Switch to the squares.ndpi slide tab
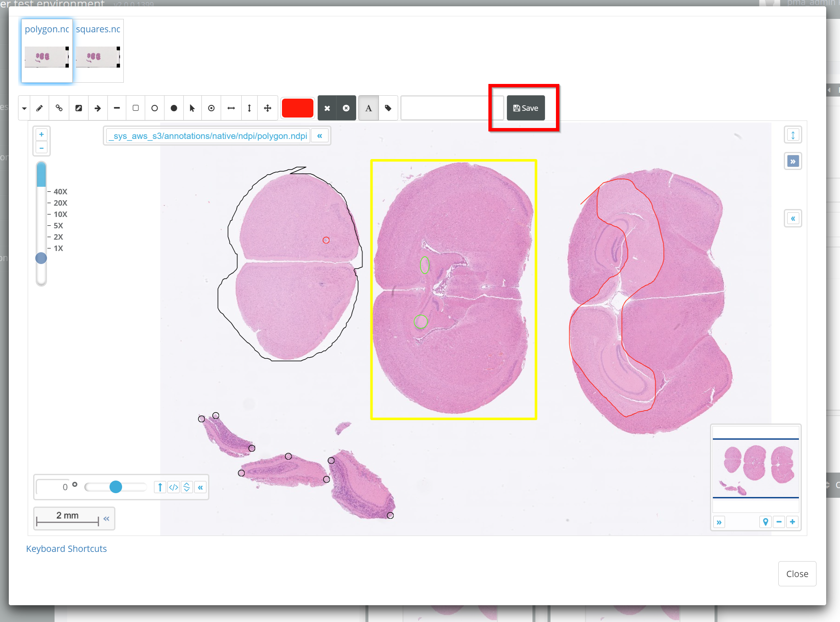 coord(98,50)
